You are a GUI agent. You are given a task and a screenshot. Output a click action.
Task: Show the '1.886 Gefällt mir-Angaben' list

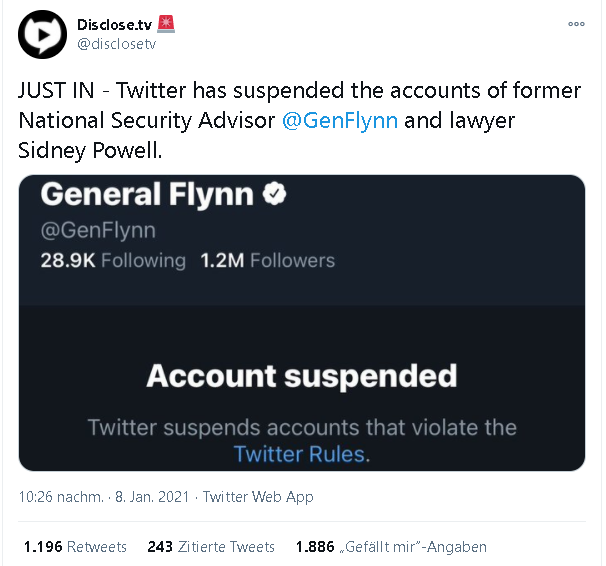click(x=391, y=547)
